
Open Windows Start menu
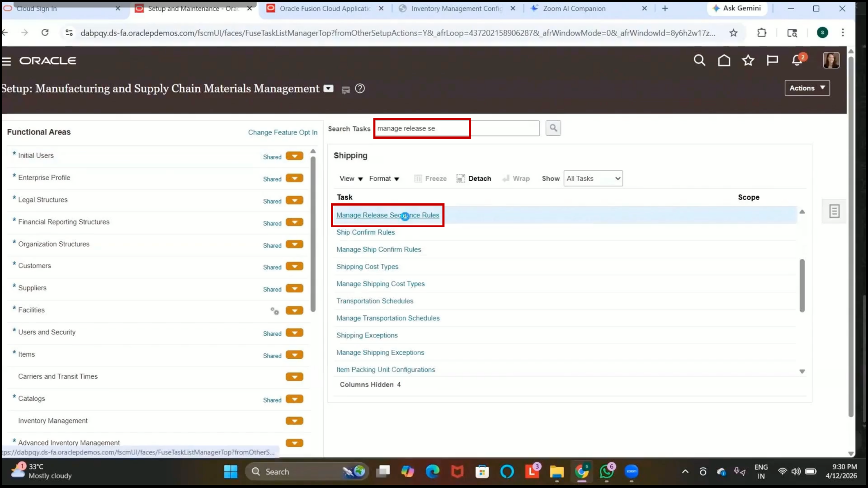(231, 472)
